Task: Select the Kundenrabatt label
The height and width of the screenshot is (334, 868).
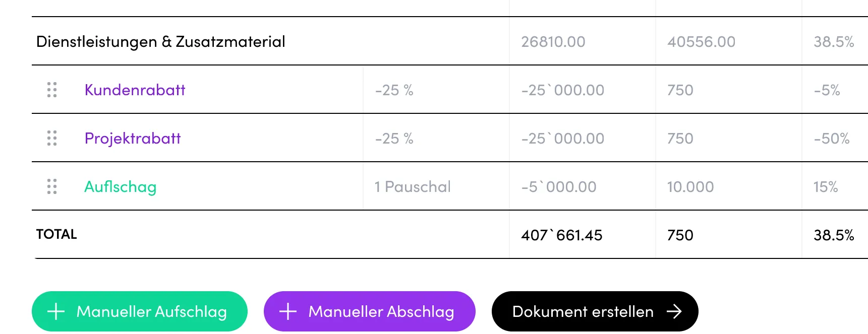Action: point(135,90)
